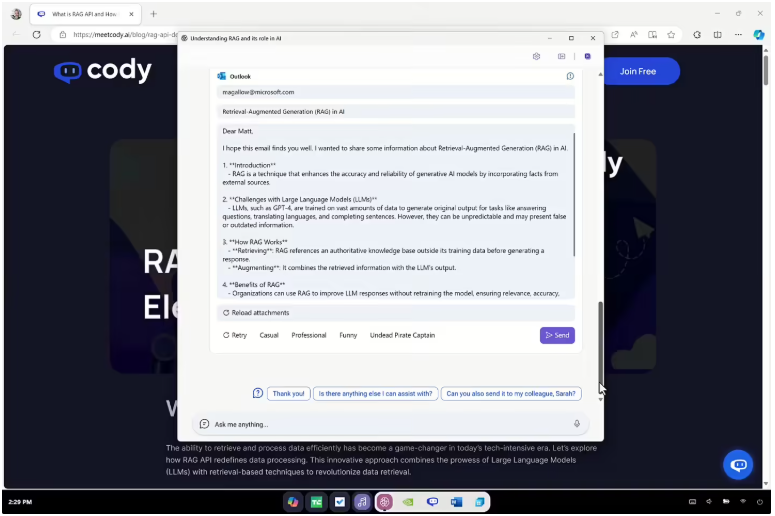
Task: Choose the Professional tone option
Action: point(309,335)
